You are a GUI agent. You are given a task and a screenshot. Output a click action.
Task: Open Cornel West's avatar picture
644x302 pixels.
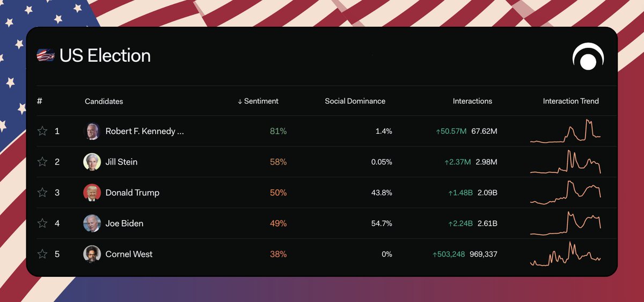(x=92, y=254)
